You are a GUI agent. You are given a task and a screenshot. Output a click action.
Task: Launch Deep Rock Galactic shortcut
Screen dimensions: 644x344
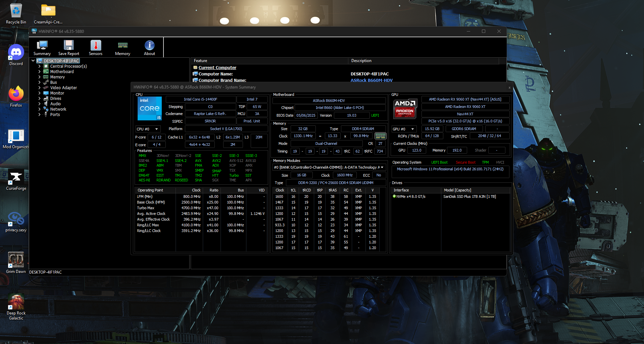16,307
